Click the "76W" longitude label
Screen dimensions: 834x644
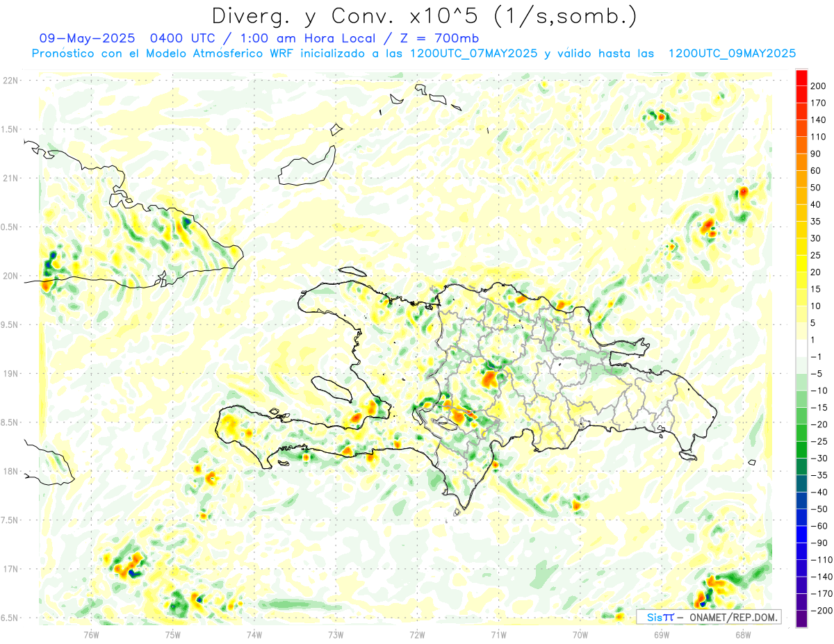coord(92,634)
